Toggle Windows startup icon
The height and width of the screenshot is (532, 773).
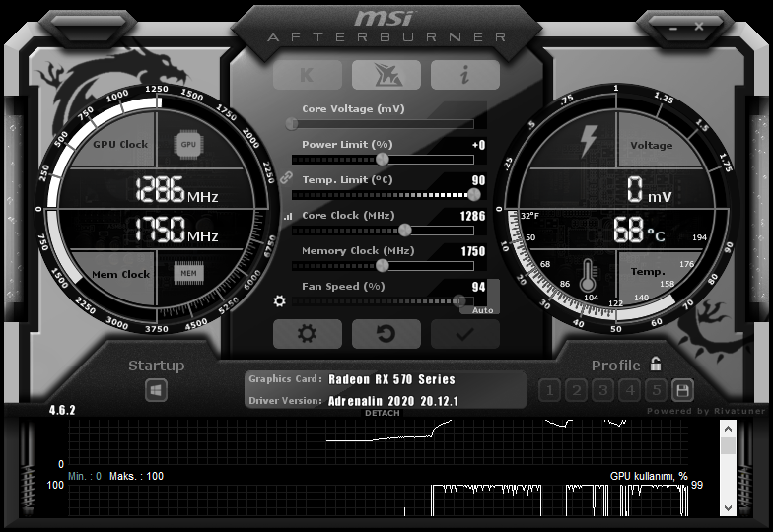[x=156, y=391]
